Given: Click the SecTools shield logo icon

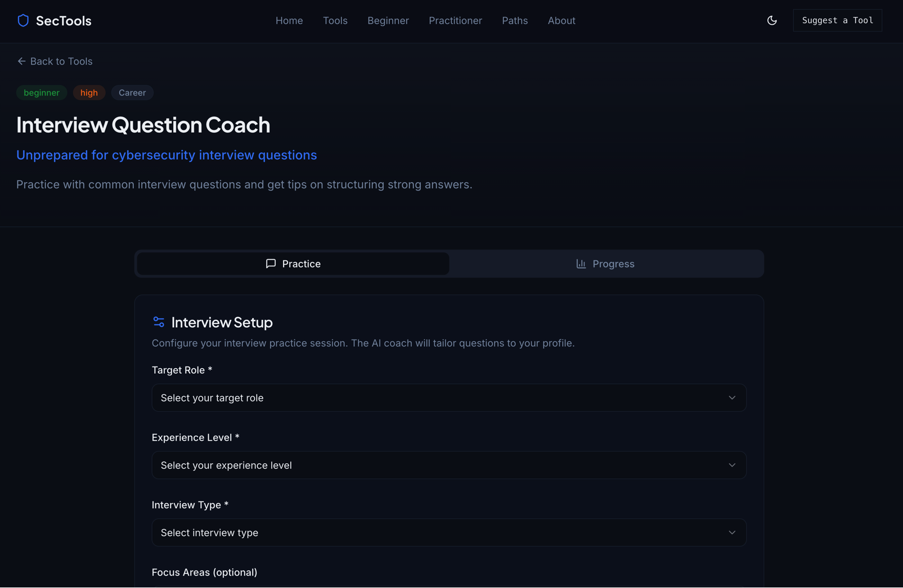Looking at the screenshot, I should coord(23,20).
